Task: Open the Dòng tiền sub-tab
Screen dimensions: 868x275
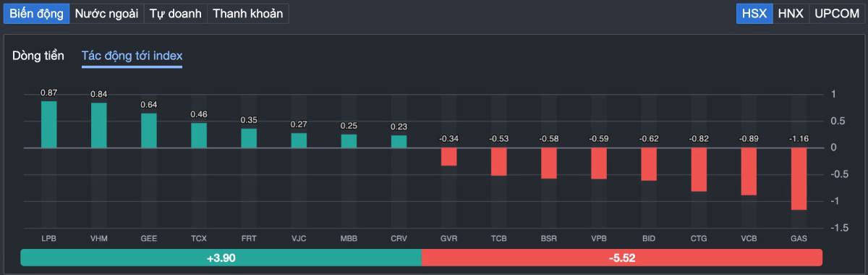Action: coord(38,56)
